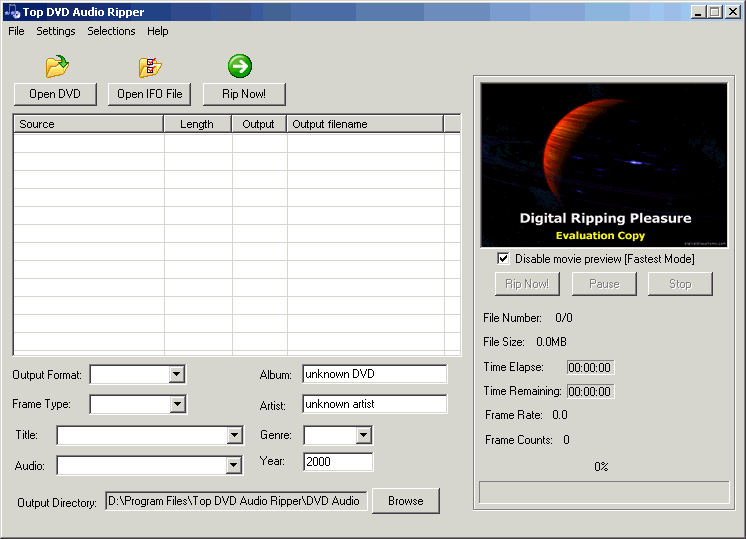This screenshot has width=746, height=539.
Task: Click the Output column header
Action: [259, 124]
